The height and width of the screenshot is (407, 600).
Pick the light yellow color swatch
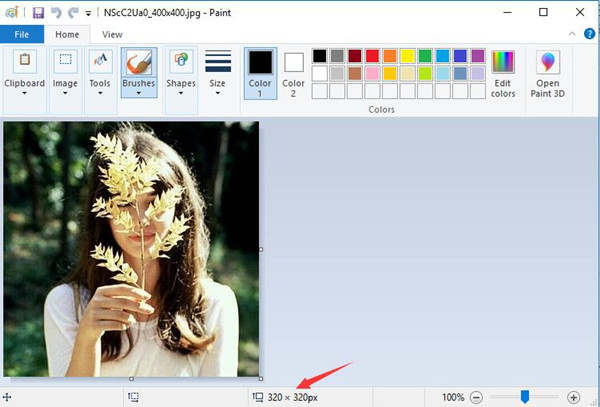pos(408,73)
